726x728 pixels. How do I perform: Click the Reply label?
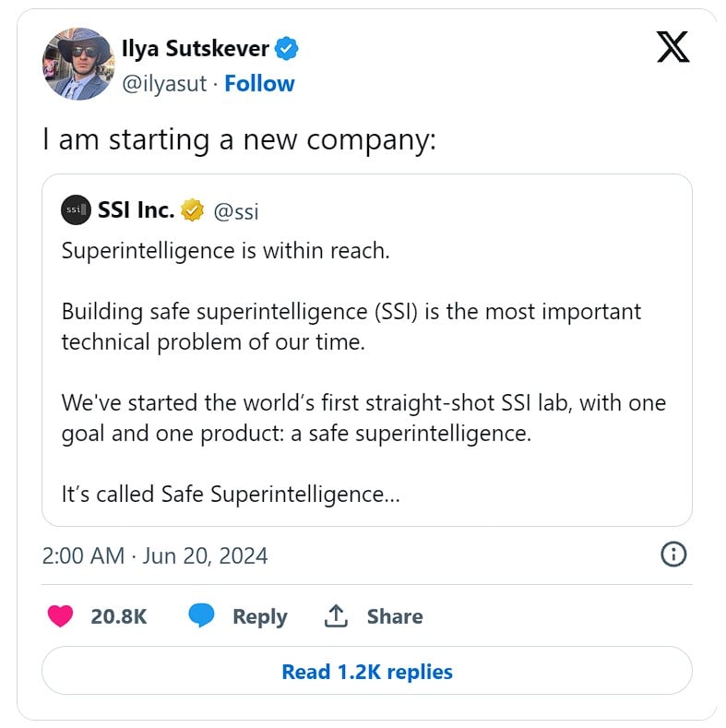tap(260, 616)
